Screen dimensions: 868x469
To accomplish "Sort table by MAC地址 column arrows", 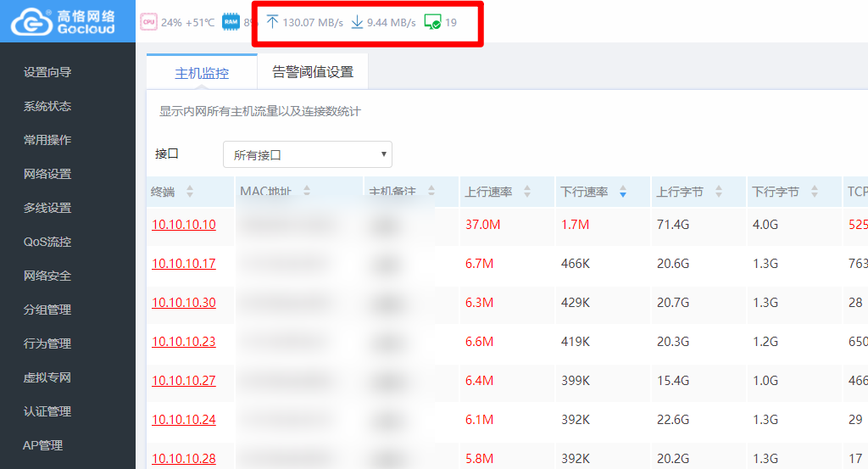I will point(307,191).
